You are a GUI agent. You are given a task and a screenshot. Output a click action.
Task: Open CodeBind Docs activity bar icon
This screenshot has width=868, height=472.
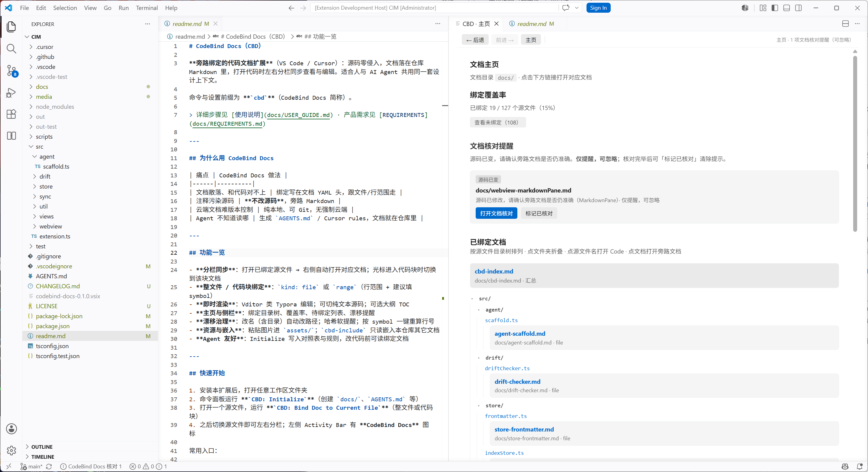[x=11, y=136]
